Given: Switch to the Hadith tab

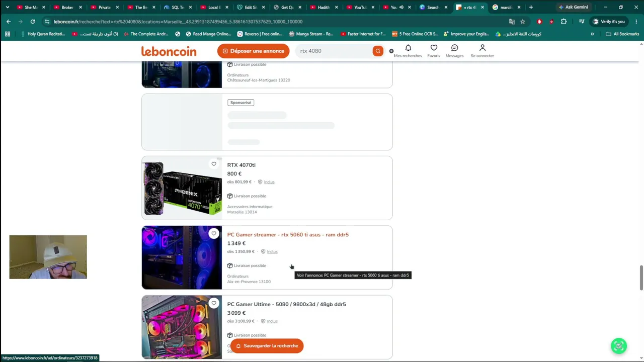Looking at the screenshot, I should pyautogui.click(x=323, y=7).
